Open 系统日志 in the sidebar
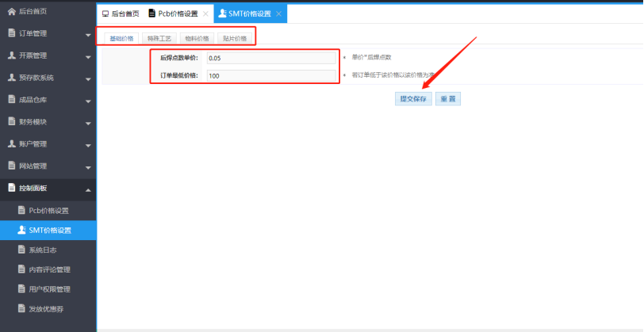 tap(43, 250)
